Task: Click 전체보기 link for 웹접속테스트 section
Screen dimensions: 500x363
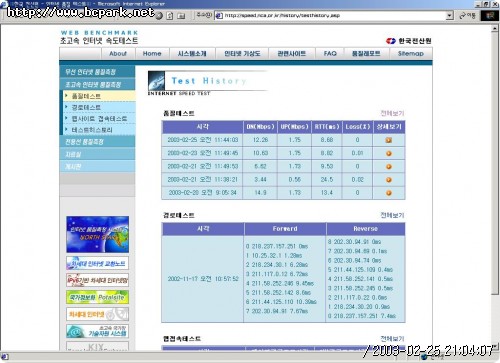Action: (x=392, y=339)
